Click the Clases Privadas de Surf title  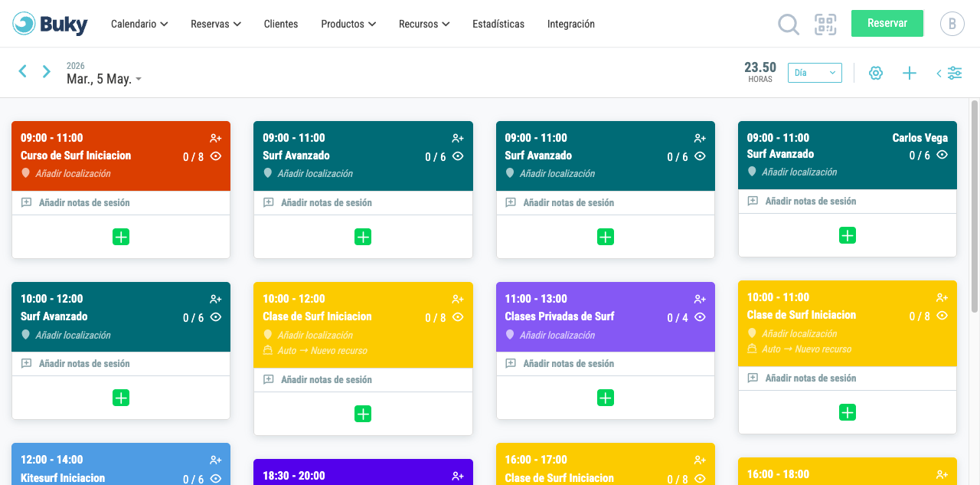tap(560, 316)
